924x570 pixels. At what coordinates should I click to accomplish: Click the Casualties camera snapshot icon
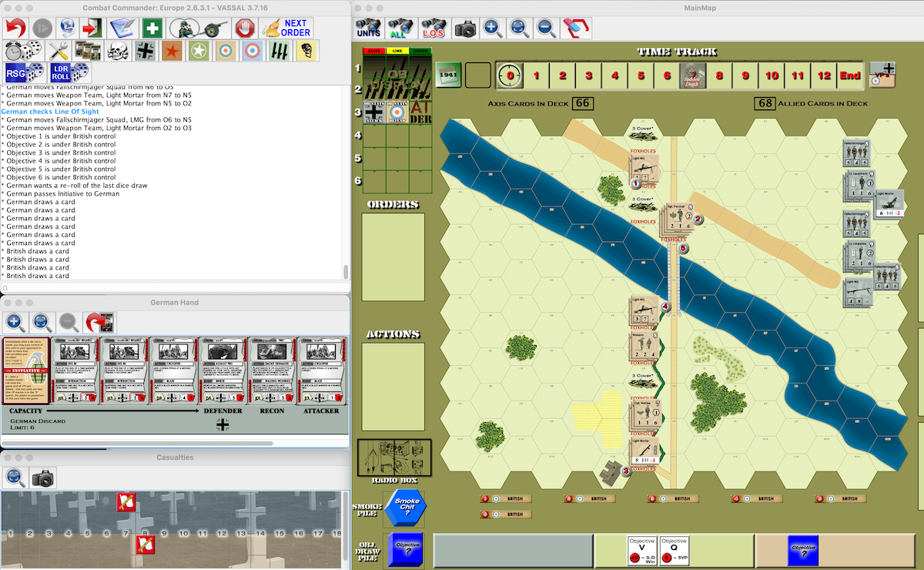click(x=43, y=478)
